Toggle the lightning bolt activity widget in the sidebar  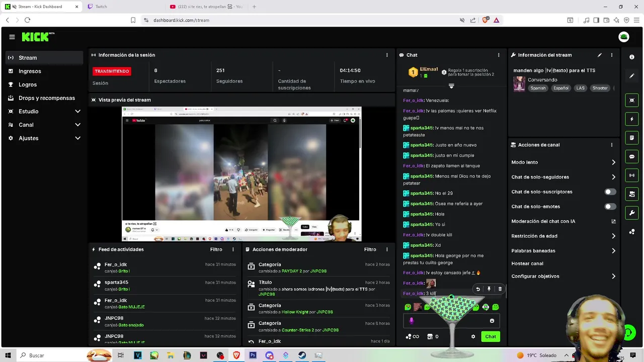tap(632, 119)
